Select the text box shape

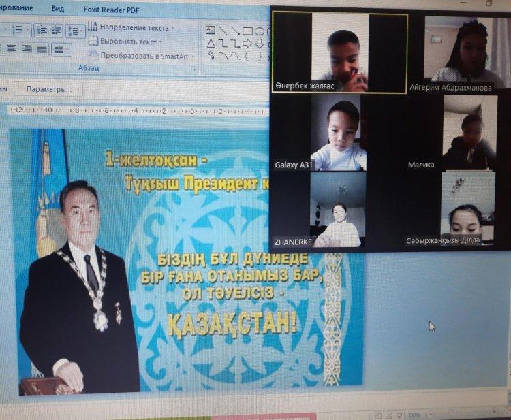[211, 30]
